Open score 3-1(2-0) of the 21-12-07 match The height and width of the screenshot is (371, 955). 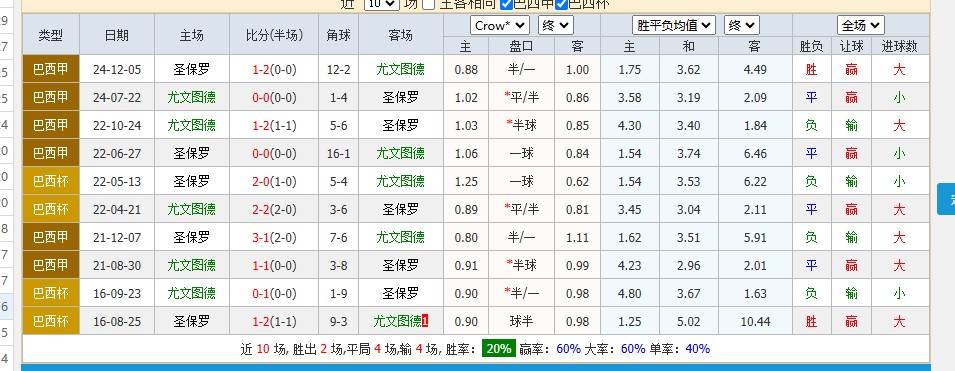point(274,238)
